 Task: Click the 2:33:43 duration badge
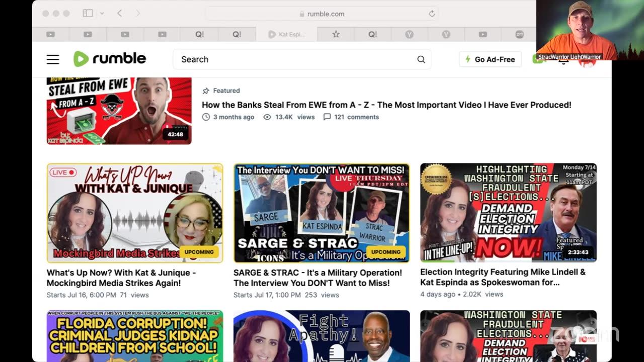coord(578,252)
